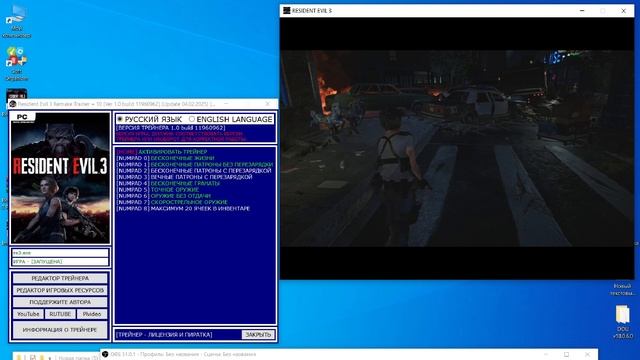
Task: Click ИНФОРМАЦИЯ О ТРЕЙНЕРЕ button
Action: coord(60,330)
